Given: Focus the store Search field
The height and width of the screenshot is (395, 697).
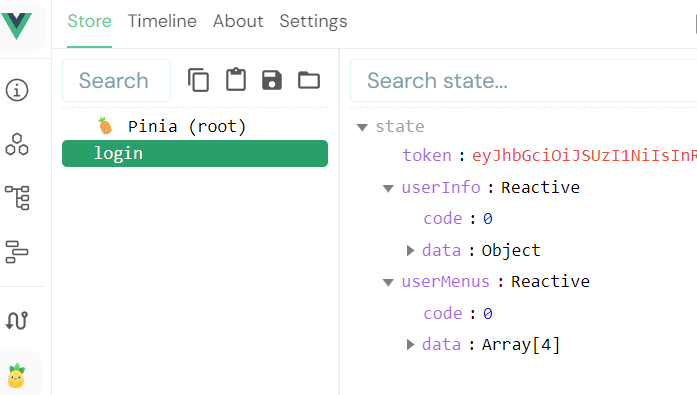Looking at the screenshot, I should [116, 80].
